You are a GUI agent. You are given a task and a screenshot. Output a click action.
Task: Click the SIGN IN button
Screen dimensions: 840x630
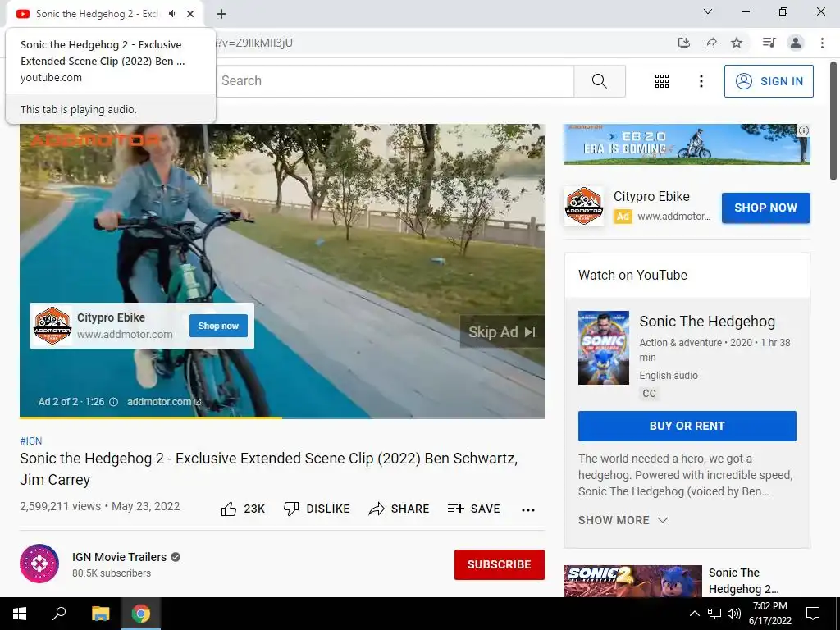pyautogui.click(x=769, y=81)
